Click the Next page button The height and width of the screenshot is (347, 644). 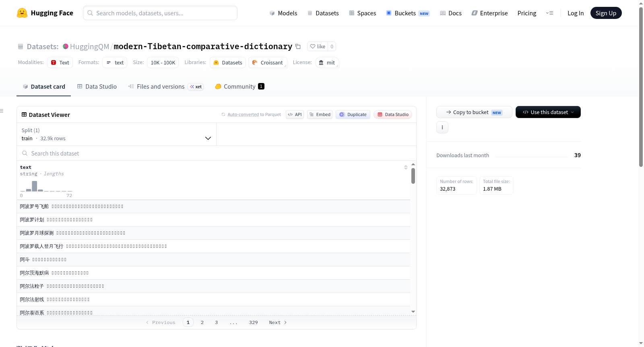tap(278, 322)
